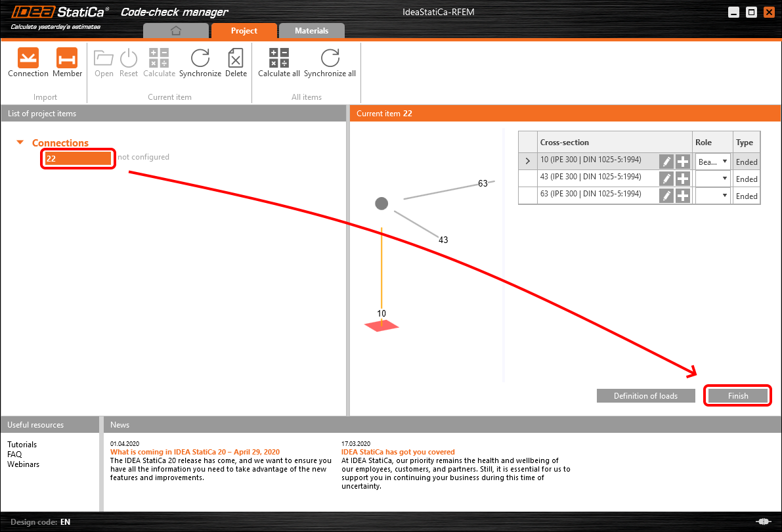Add cross-section for member 10

coord(683,162)
